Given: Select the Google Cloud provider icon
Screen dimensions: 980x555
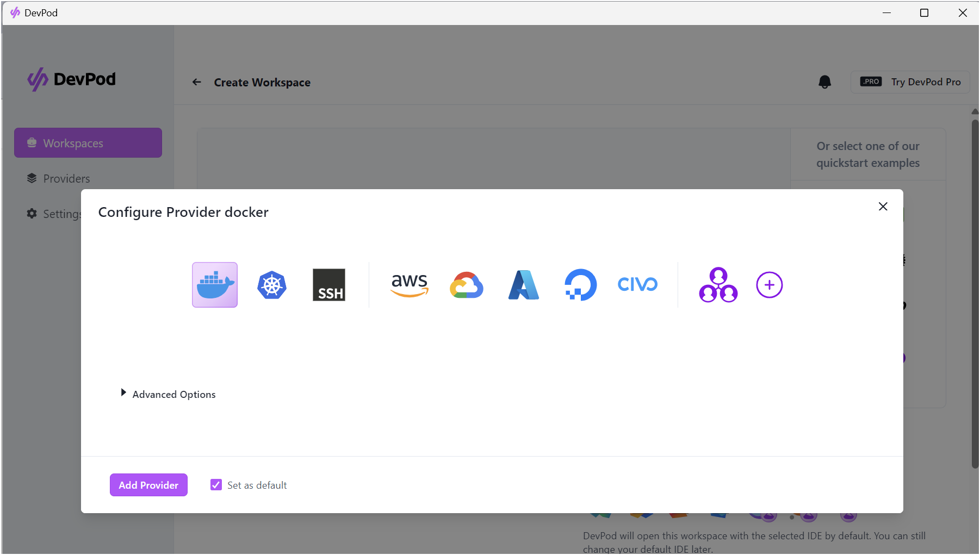Looking at the screenshot, I should point(467,284).
